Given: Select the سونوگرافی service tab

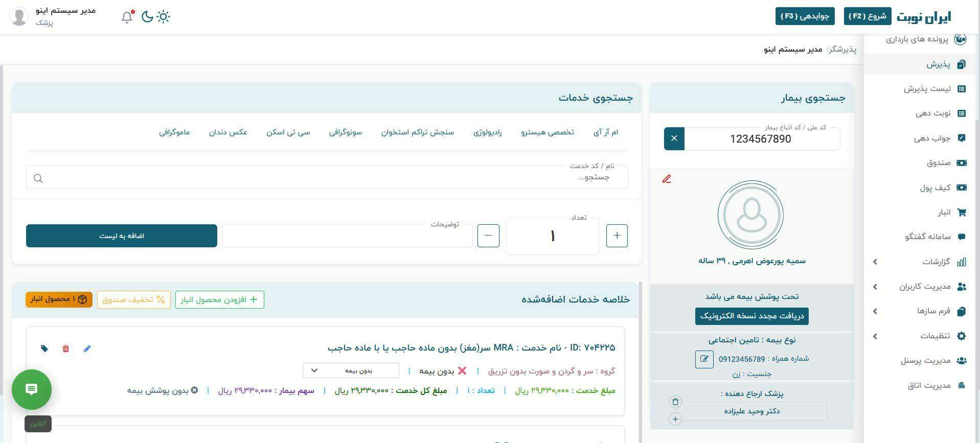Looking at the screenshot, I should tap(346, 132).
